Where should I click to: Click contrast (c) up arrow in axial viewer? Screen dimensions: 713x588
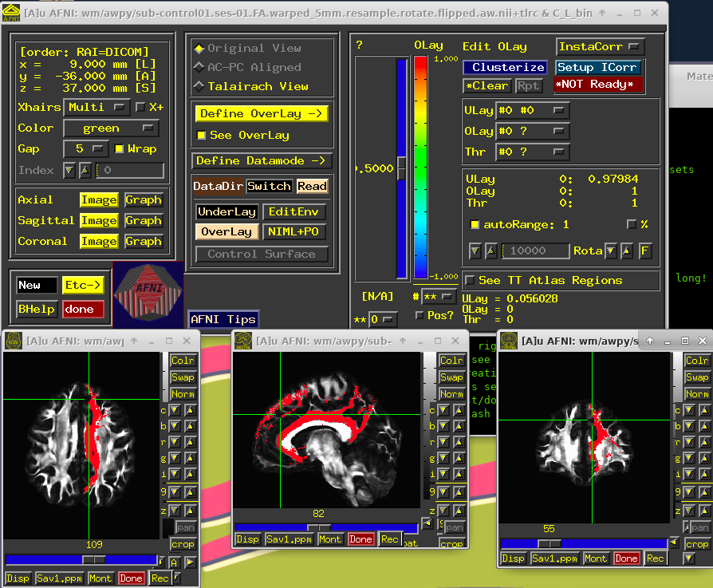(191, 410)
